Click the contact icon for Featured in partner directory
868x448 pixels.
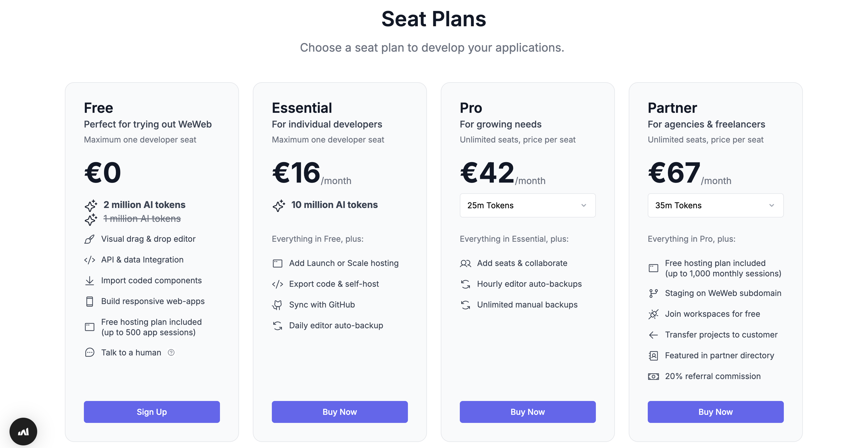click(653, 356)
